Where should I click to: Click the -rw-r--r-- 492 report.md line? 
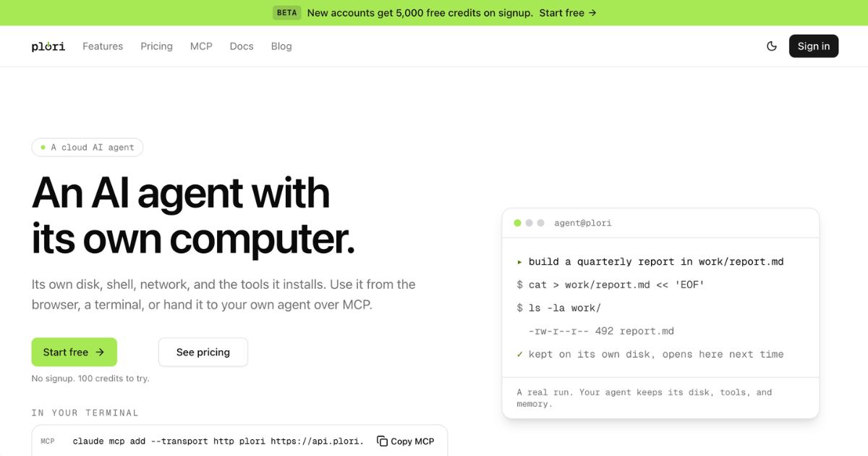(601, 332)
